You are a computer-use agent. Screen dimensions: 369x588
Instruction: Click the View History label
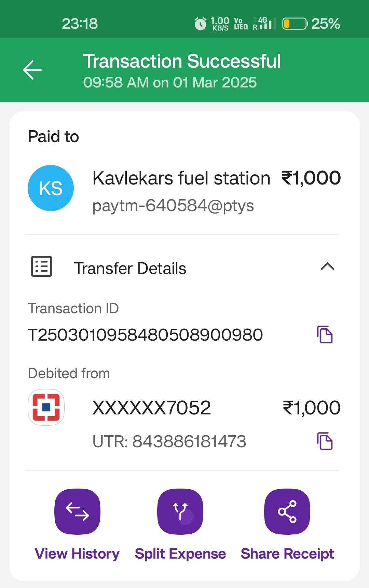77,553
